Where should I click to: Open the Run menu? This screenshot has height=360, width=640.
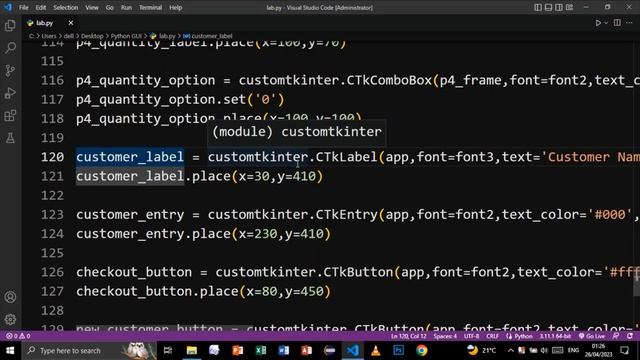click(126, 7)
